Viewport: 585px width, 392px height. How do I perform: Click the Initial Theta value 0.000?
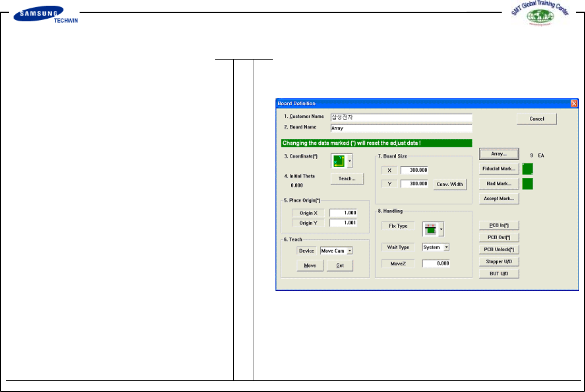[x=297, y=186]
